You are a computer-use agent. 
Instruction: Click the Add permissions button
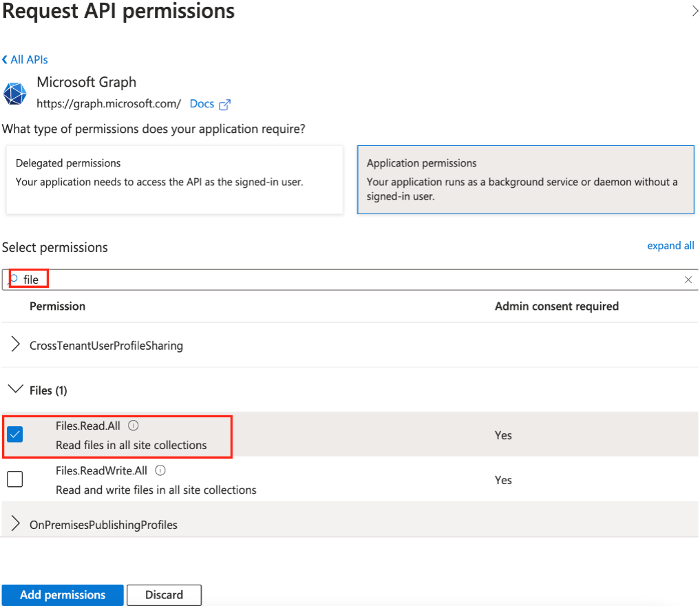pos(63,595)
